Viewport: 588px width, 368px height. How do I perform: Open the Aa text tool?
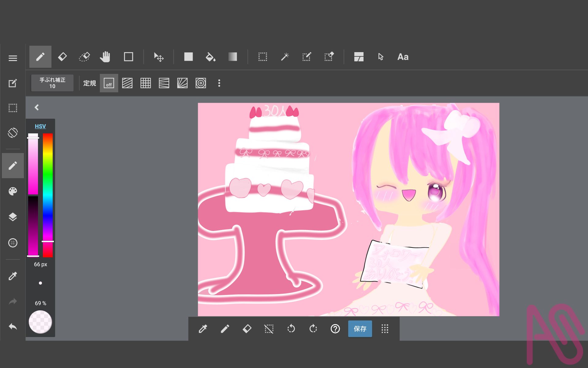pyautogui.click(x=403, y=57)
